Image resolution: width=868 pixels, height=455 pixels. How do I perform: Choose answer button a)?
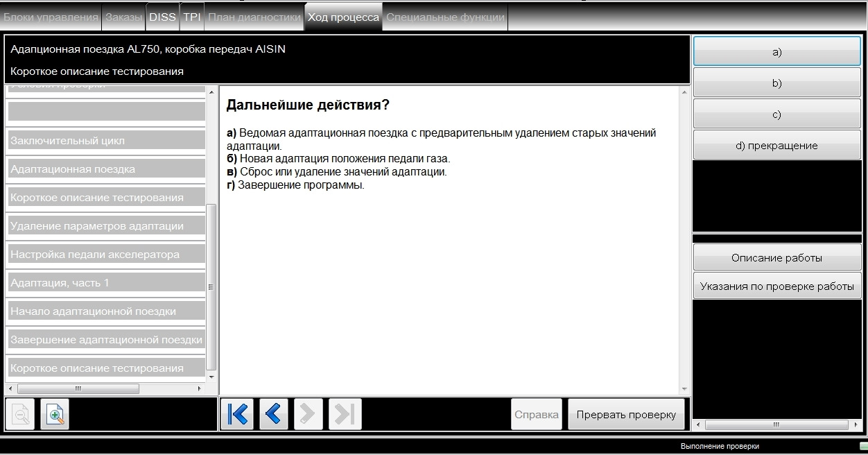777,52
